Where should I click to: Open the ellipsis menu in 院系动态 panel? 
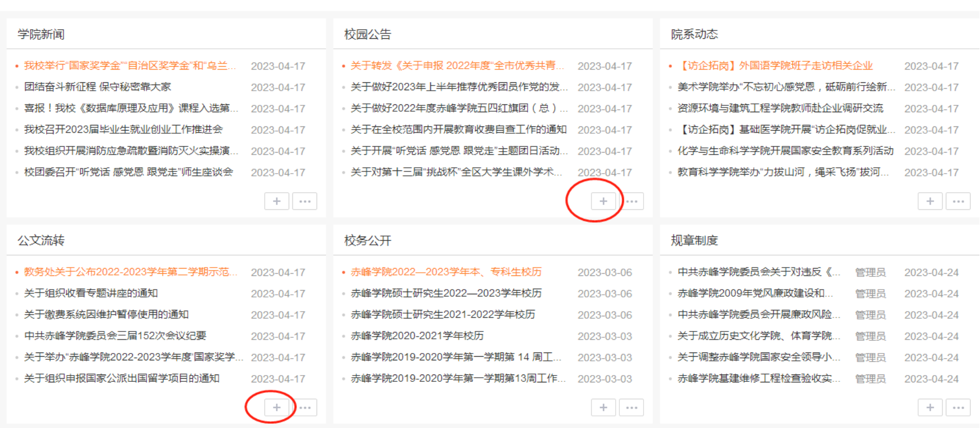point(958,201)
